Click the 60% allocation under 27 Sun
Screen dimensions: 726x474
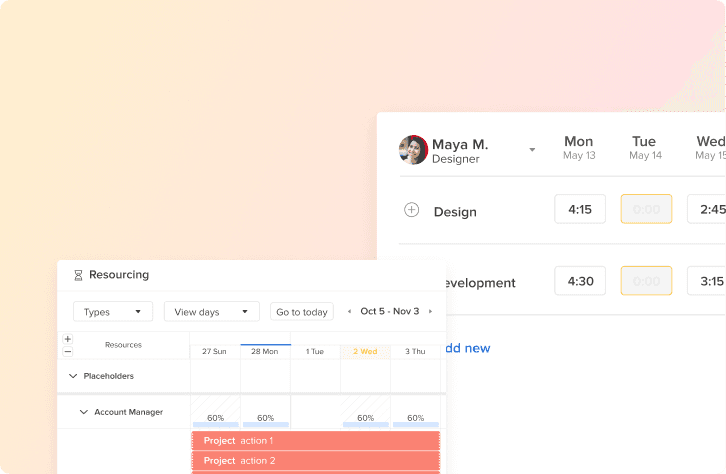pos(216,418)
